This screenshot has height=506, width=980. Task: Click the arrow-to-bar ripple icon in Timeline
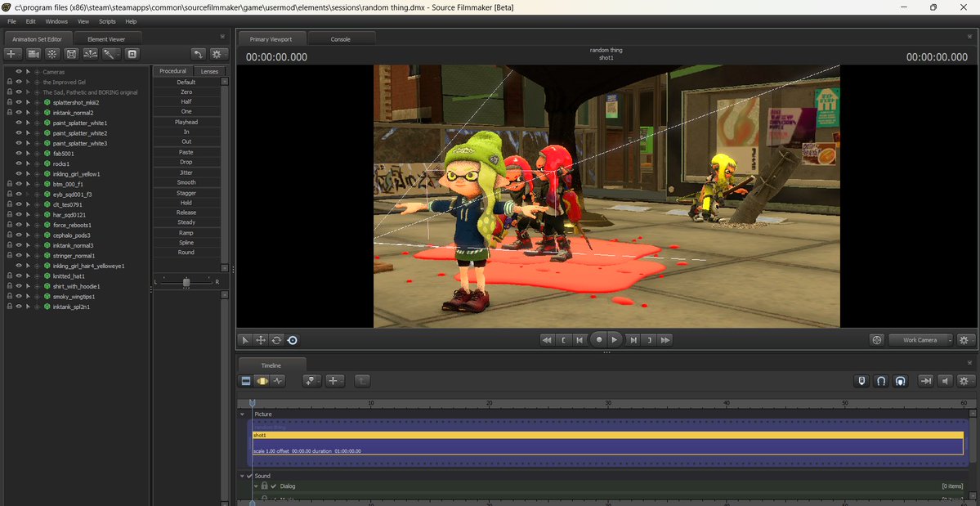click(925, 380)
